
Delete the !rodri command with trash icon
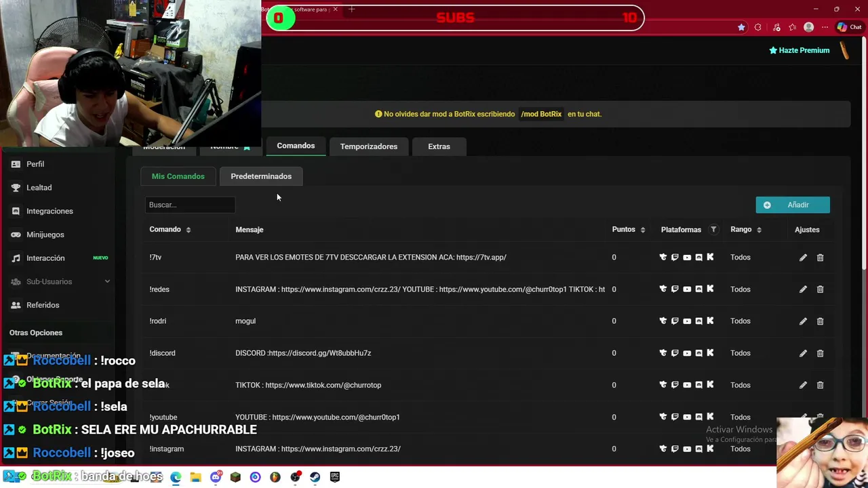tap(820, 321)
